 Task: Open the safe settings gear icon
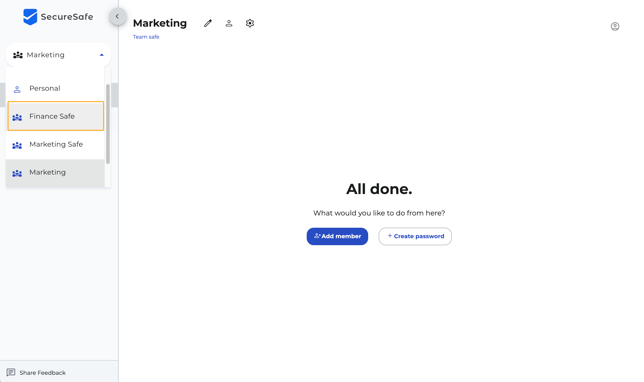pyautogui.click(x=250, y=23)
